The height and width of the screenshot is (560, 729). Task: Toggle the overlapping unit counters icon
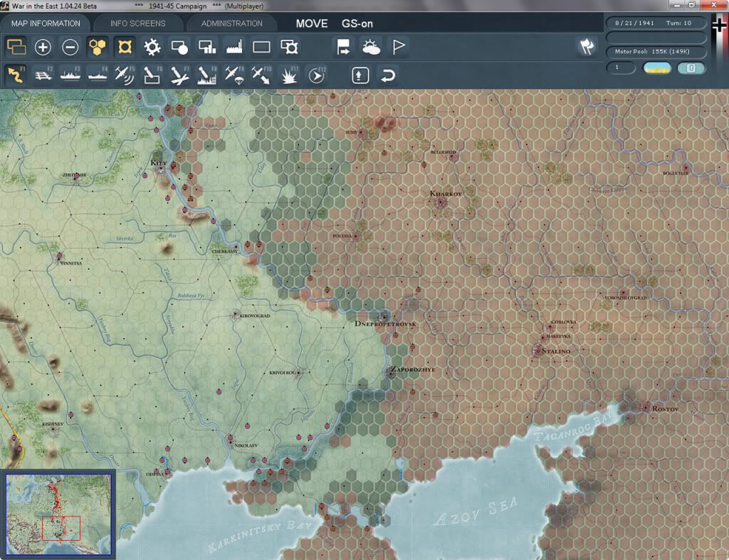point(16,47)
